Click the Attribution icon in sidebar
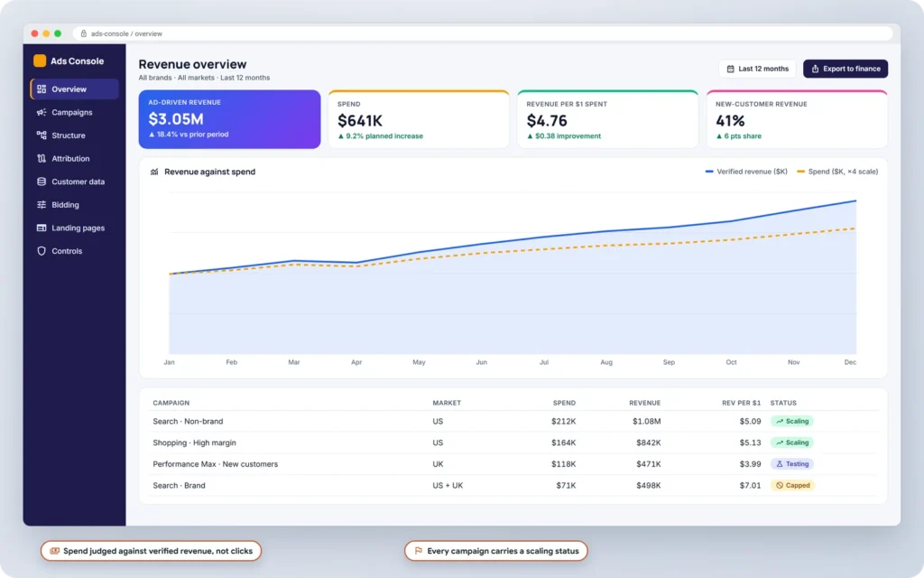The height and width of the screenshot is (578, 924). tap(42, 158)
